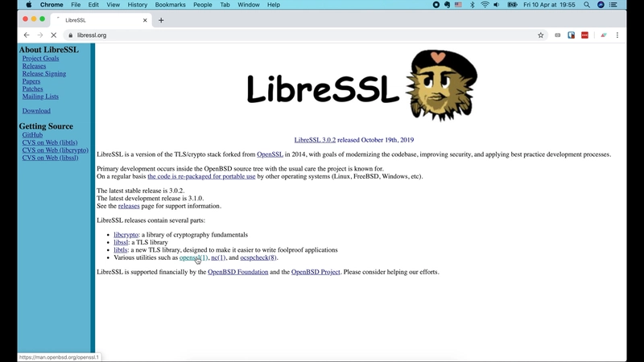Open the openssl(1) man page link
This screenshot has width=644, height=362.
[x=193, y=257]
